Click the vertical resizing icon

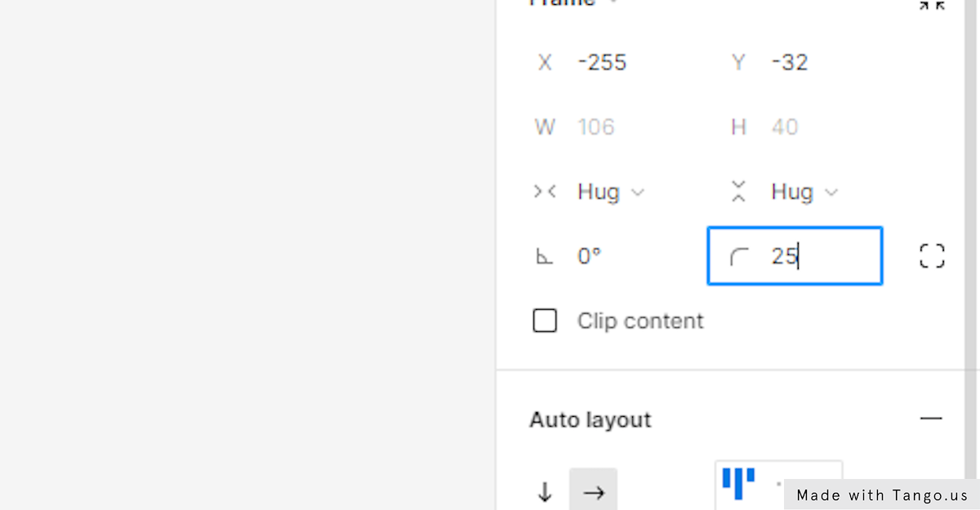pos(739,192)
